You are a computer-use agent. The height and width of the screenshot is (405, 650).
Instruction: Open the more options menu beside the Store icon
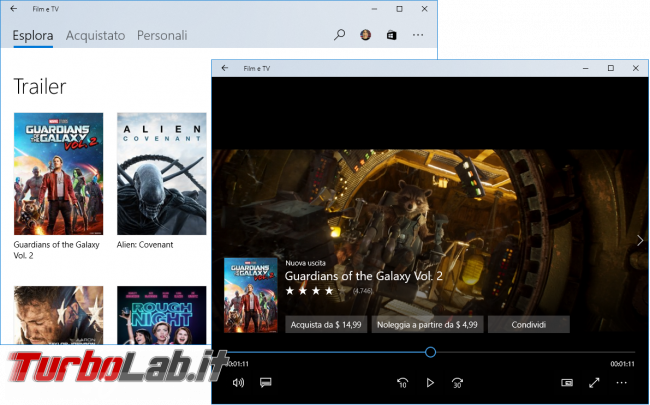(418, 35)
